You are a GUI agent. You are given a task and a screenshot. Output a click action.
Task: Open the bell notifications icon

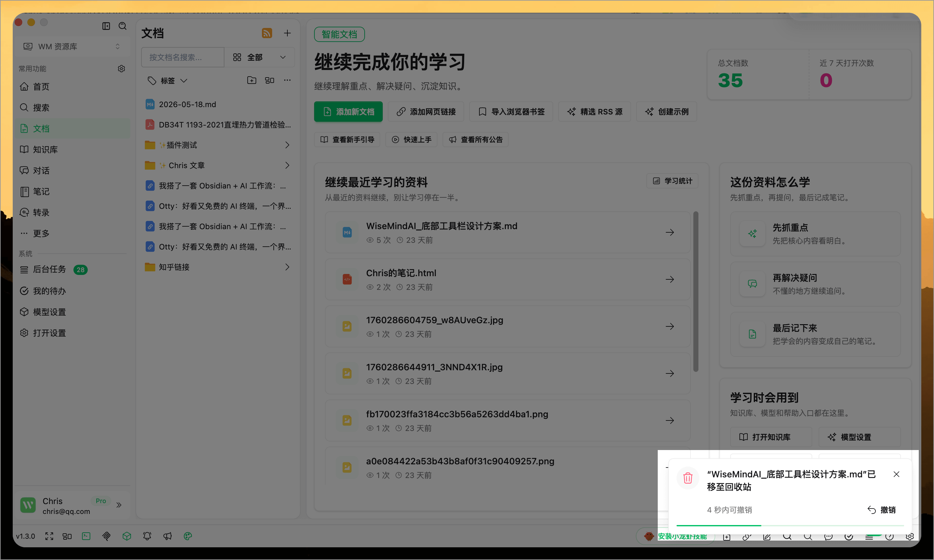[x=147, y=536]
